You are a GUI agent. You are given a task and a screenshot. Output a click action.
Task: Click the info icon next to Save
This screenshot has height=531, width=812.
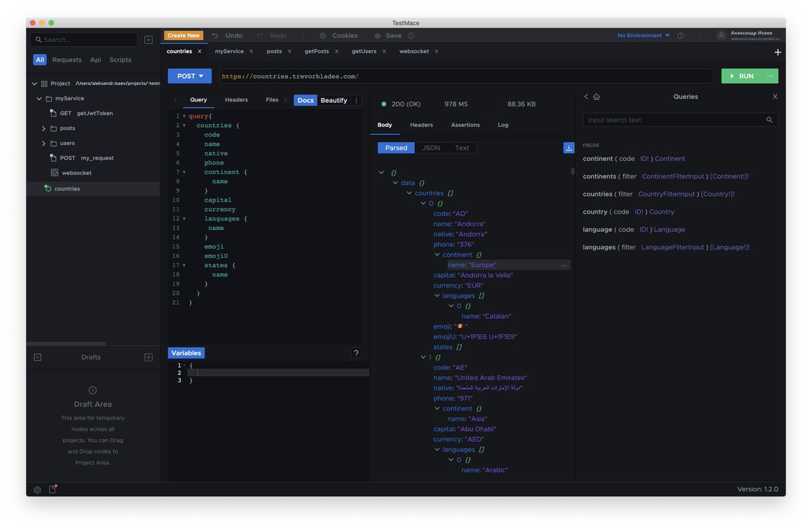(411, 35)
